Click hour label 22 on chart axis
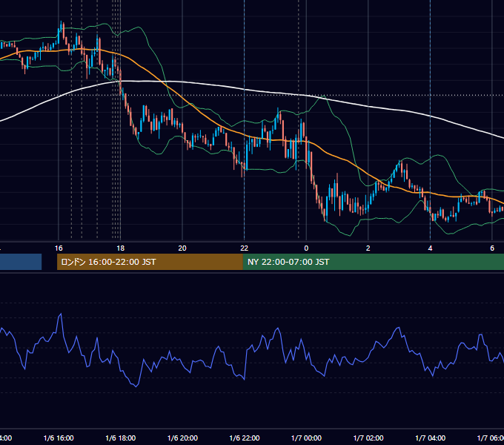This screenshot has height=445, width=504. [x=245, y=248]
